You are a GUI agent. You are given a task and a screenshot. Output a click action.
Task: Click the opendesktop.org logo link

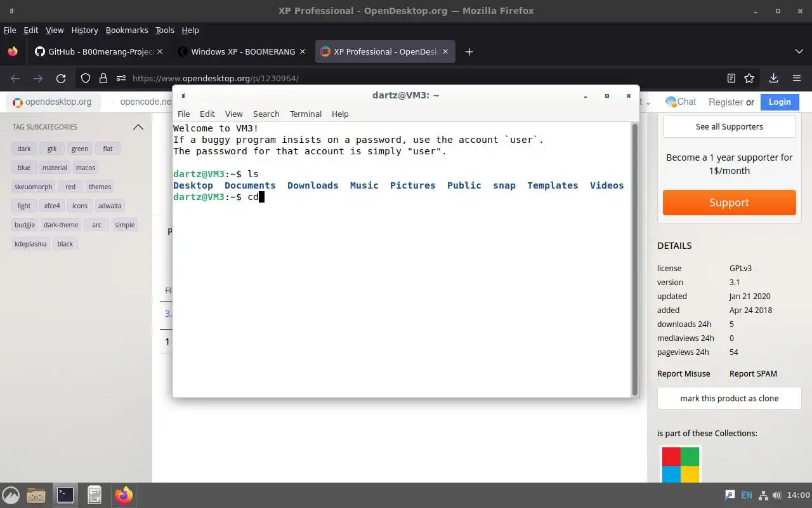(52, 102)
